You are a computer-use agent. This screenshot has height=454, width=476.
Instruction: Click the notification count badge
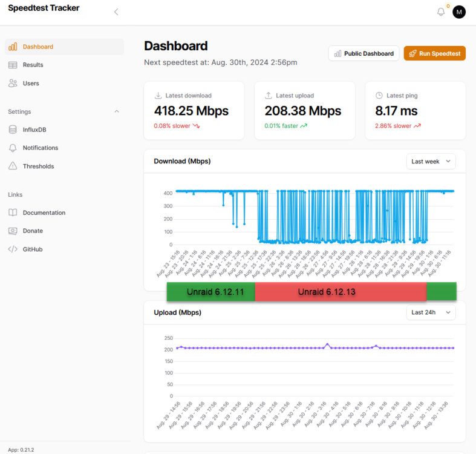coord(448,6)
